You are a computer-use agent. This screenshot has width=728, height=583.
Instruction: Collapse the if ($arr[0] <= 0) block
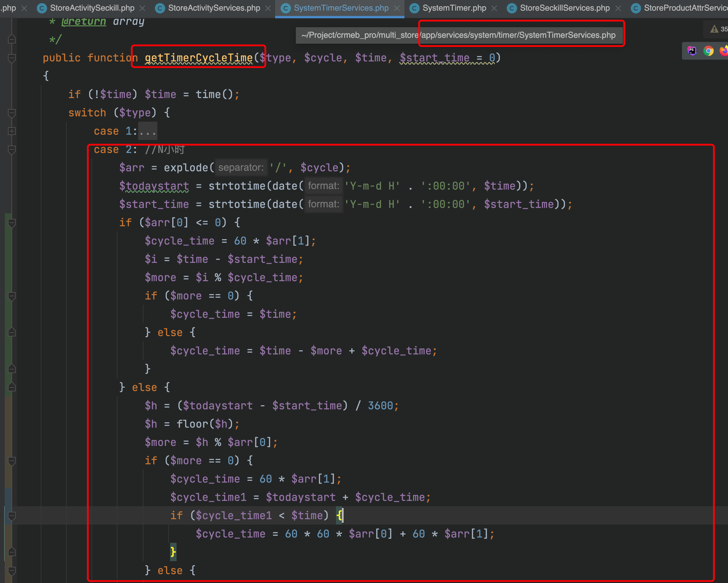click(x=12, y=223)
